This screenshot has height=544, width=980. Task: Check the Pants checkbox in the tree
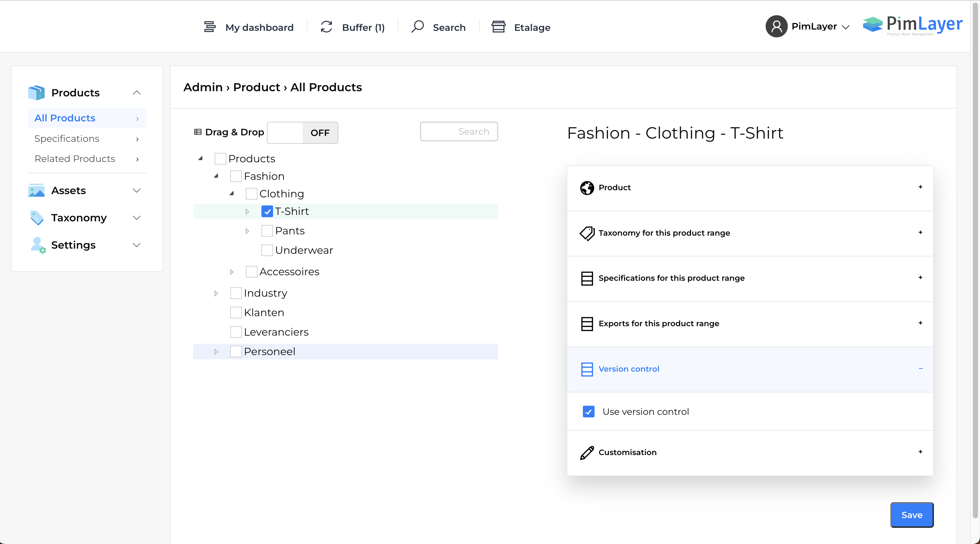(267, 231)
